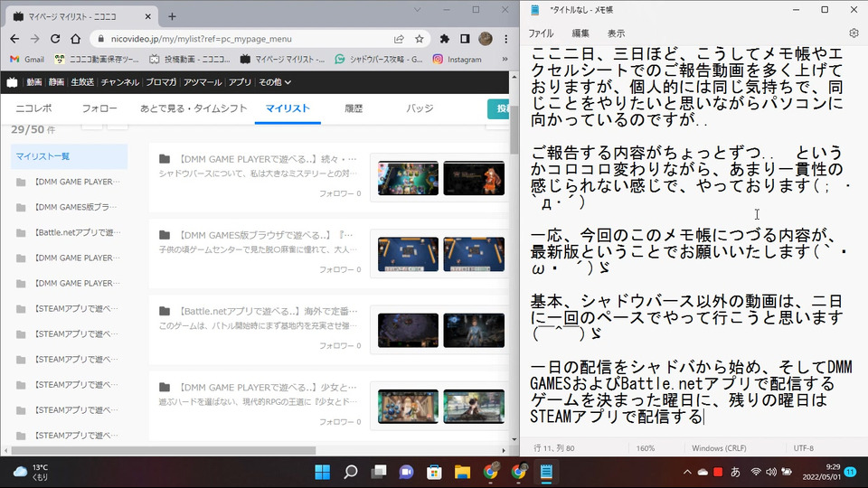Open the Chrome extensions puzzle menu

pos(444,39)
